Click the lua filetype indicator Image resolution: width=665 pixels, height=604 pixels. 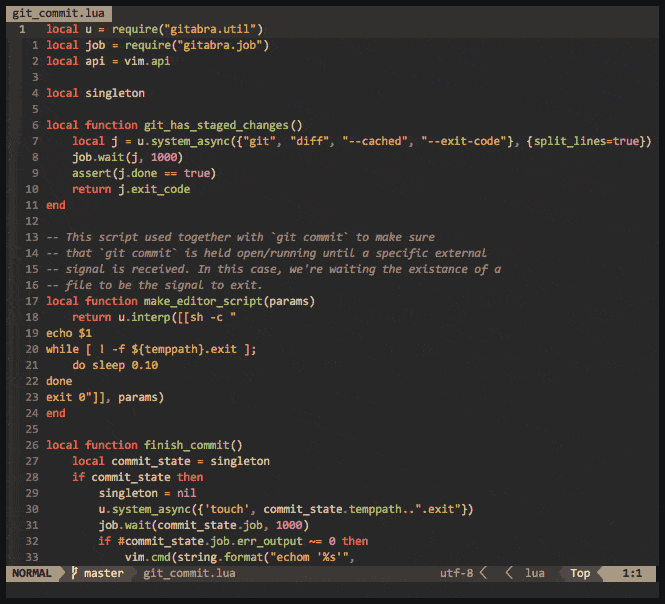point(535,574)
